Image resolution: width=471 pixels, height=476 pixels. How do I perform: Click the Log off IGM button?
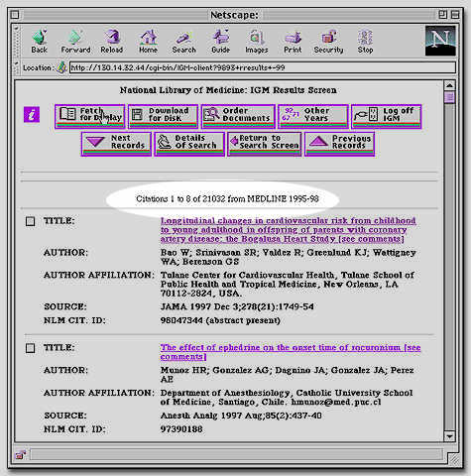point(387,116)
